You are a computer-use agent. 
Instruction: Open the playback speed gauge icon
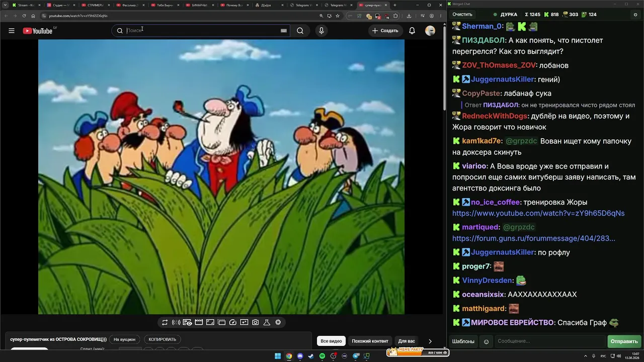pyautogui.click(x=233, y=322)
